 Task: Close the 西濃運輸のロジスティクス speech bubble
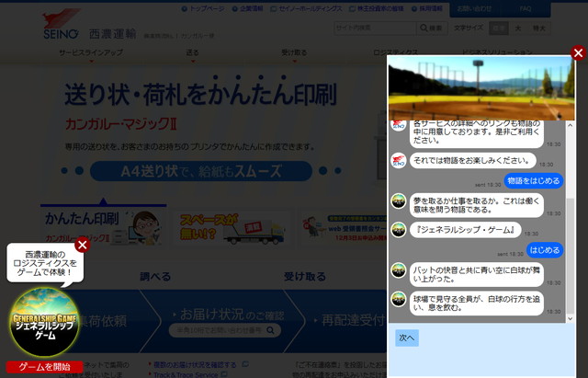(x=82, y=246)
